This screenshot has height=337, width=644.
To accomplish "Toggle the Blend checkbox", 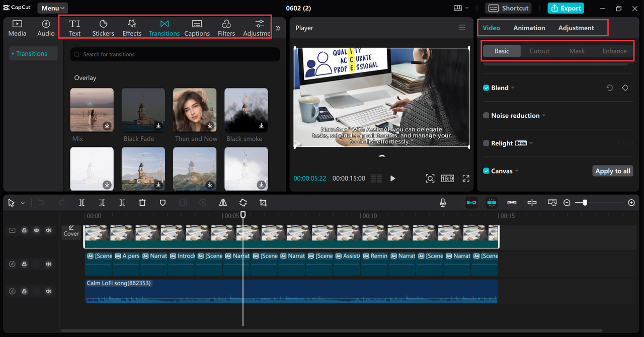I will [486, 88].
